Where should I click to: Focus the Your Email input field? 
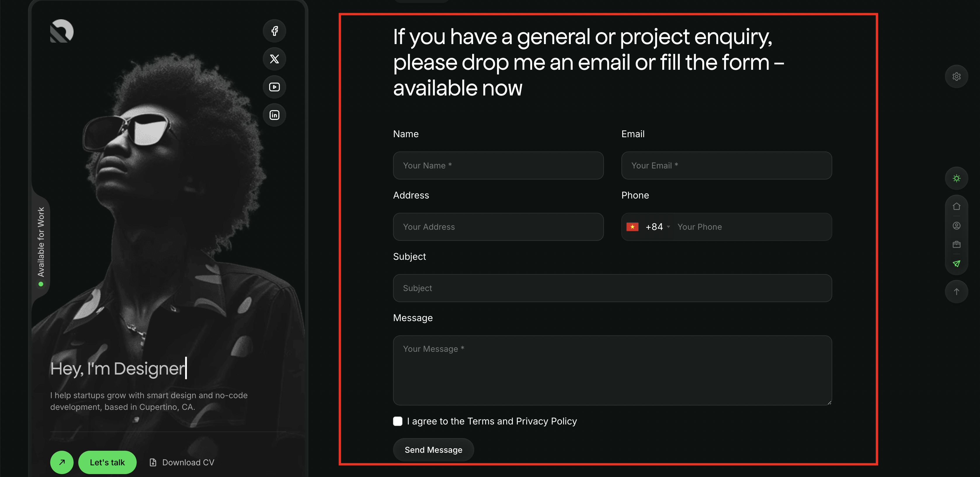coord(726,166)
